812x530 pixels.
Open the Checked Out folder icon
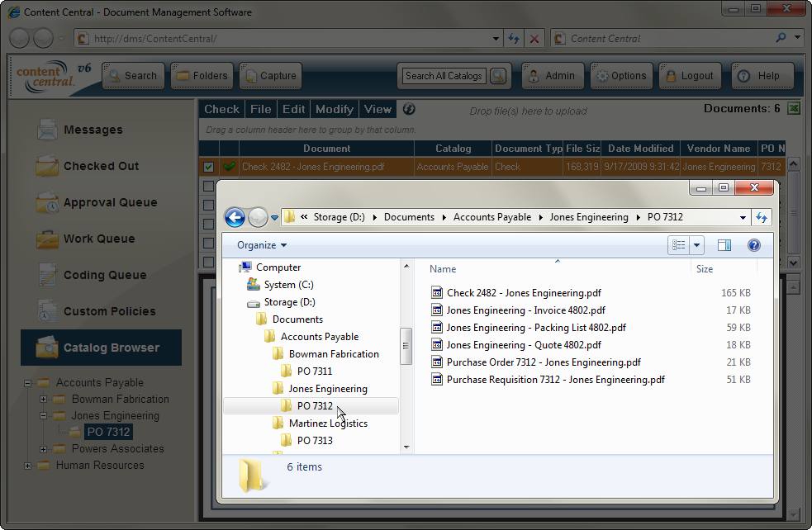coord(46,166)
